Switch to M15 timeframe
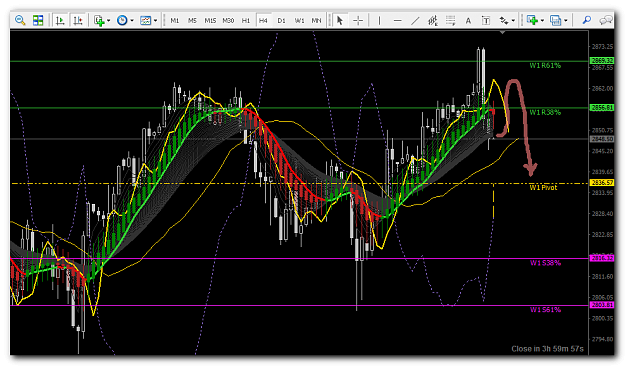 [210, 20]
